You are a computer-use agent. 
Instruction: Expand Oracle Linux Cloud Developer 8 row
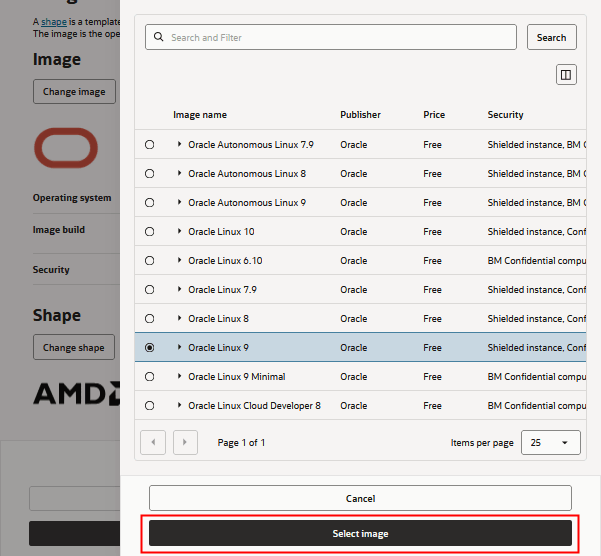[179, 405]
